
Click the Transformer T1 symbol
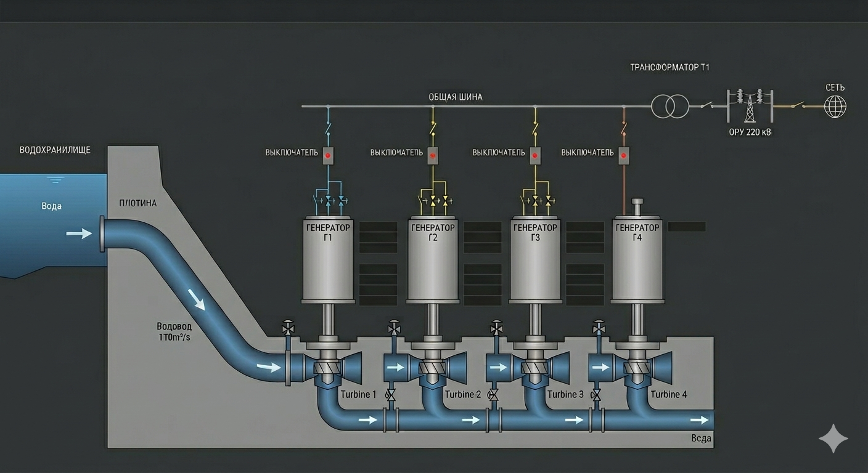coord(669,107)
